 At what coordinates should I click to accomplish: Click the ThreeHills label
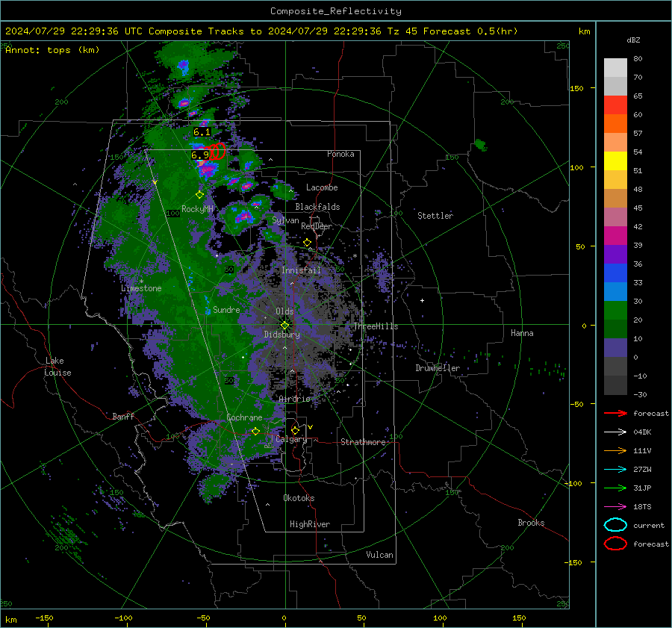376,326
